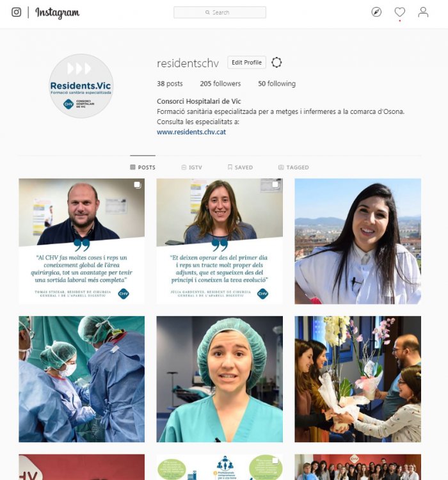Image resolution: width=448 pixels, height=480 pixels.
Task: Click the carousel icon on the long-haired woman quote post
Action: (x=275, y=184)
